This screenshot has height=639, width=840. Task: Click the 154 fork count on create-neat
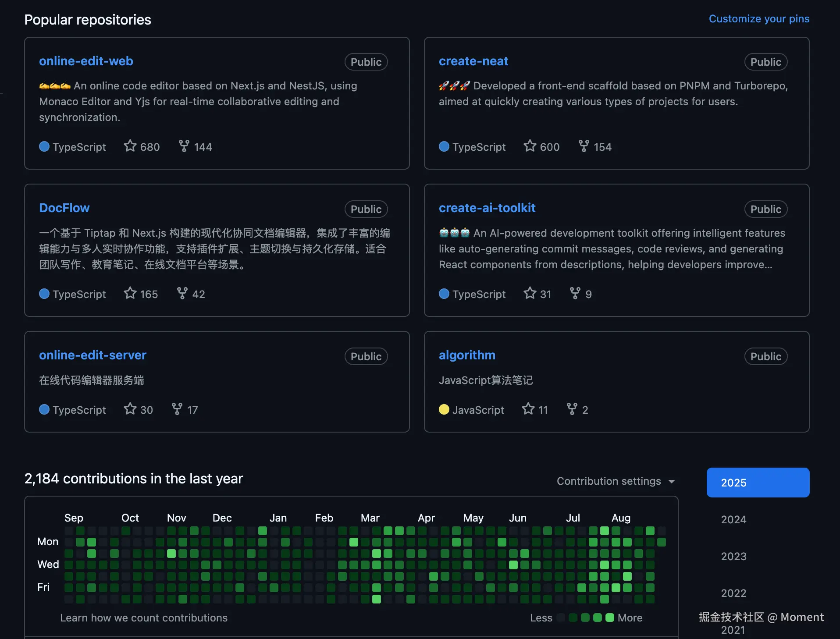tap(602, 147)
